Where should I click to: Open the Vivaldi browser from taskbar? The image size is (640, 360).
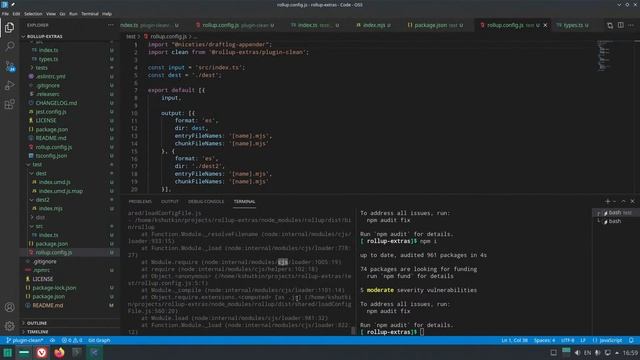(42, 353)
